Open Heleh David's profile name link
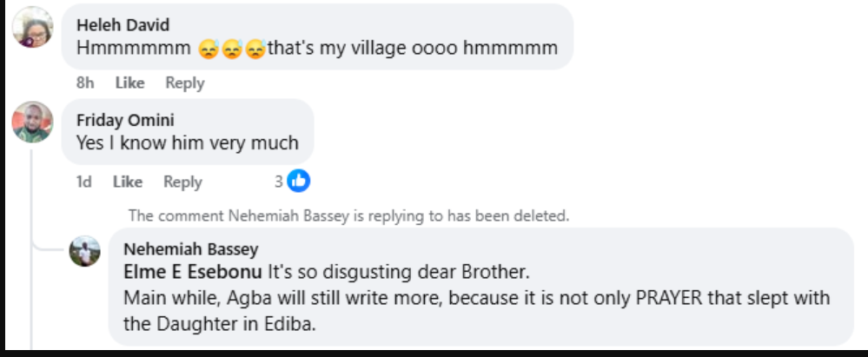 [x=123, y=25]
